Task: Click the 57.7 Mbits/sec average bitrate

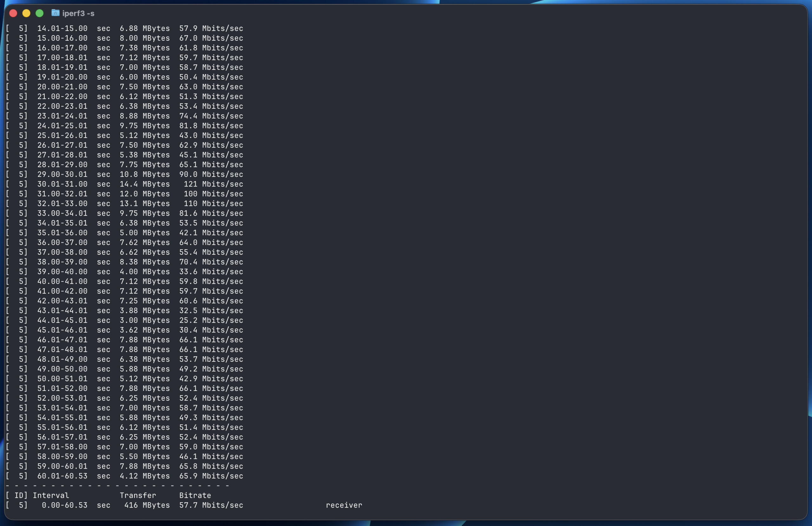Action: 212,505
